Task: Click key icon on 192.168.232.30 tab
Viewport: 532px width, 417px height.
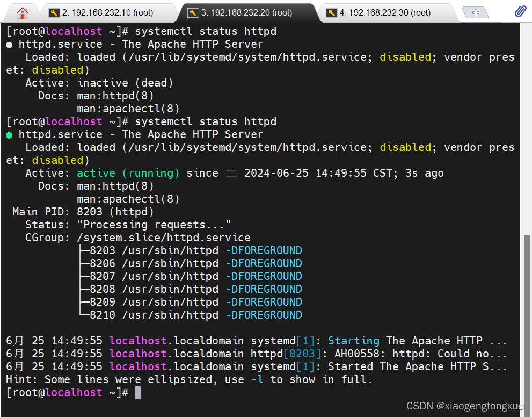Action: tap(331, 13)
